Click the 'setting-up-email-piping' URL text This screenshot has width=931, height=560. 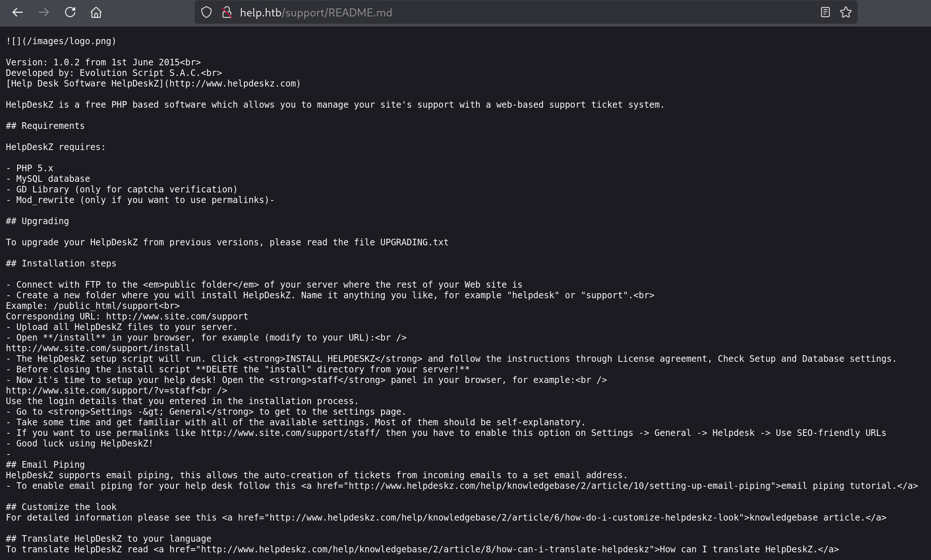click(710, 485)
